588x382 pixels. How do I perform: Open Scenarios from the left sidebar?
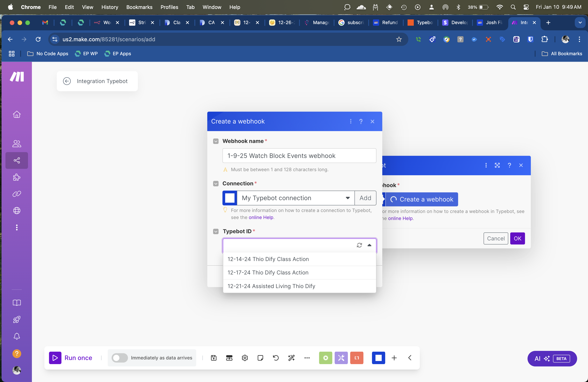pos(17,160)
